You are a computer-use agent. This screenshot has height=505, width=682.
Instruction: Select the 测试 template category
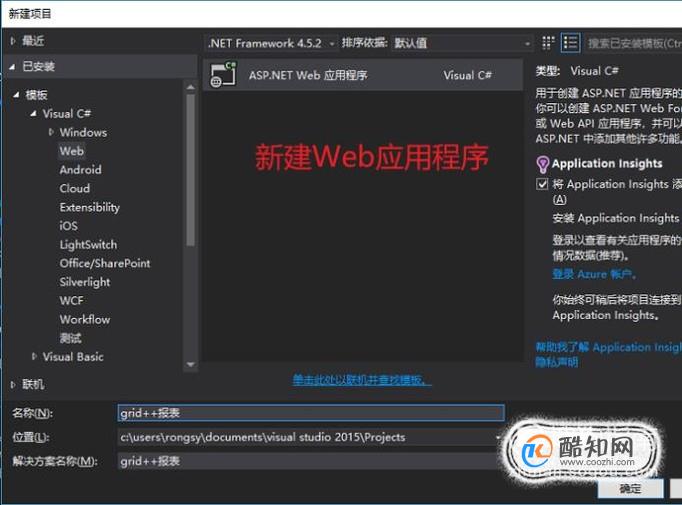coord(70,338)
